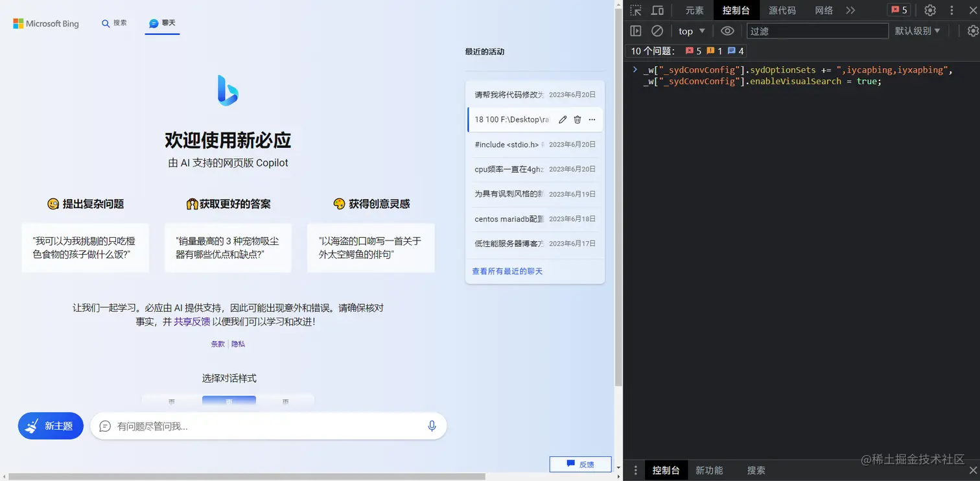Image resolution: width=980 pixels, height=481 pixels.
Task: Rename the '18 100 F:\Desktop' chat with pencil icon
Action: pos(563,119)
